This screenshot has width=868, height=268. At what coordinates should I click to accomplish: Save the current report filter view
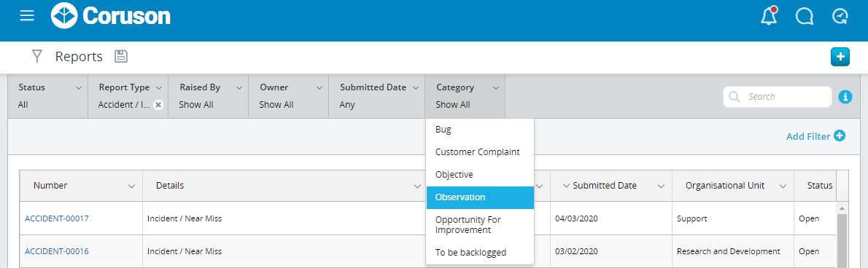tap(120, 56)
